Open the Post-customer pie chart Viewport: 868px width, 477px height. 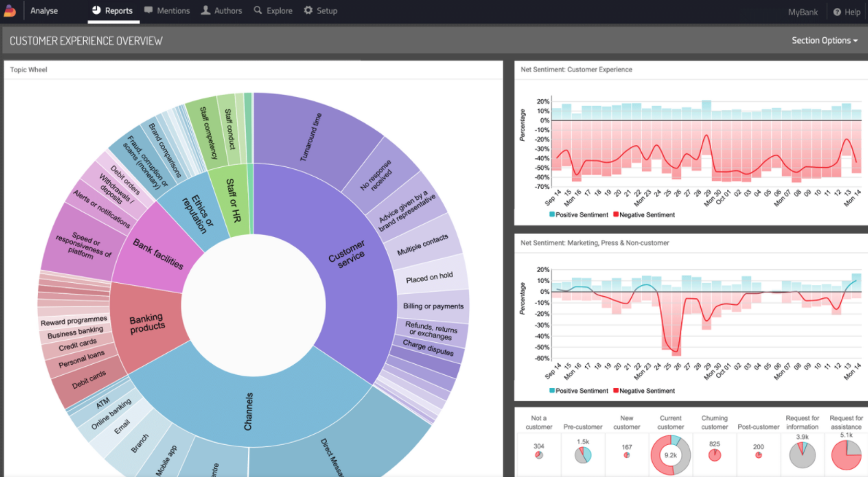click(759, 455)
